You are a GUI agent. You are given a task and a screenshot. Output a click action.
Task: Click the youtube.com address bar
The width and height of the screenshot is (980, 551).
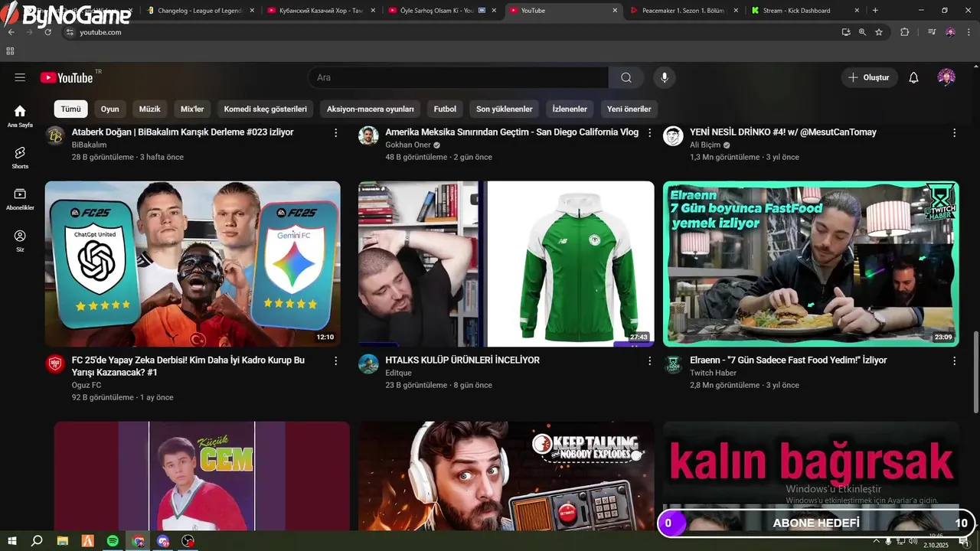[x=452, y=32]
